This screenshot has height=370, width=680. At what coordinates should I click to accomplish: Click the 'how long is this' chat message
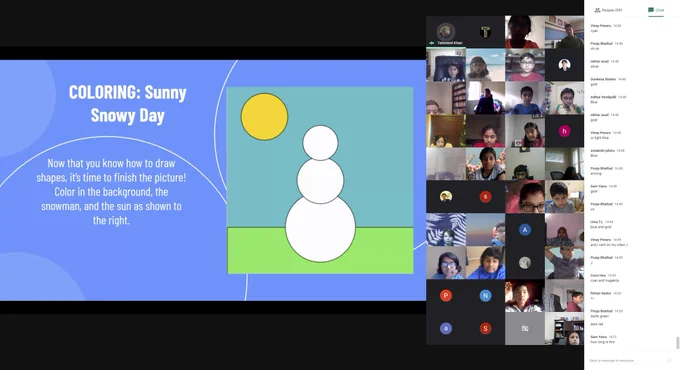coord(602,342)
